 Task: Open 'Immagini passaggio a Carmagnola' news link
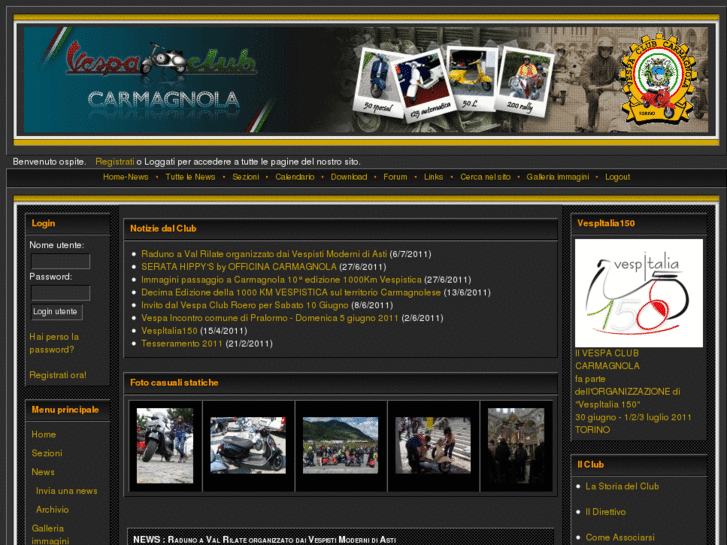281,280
